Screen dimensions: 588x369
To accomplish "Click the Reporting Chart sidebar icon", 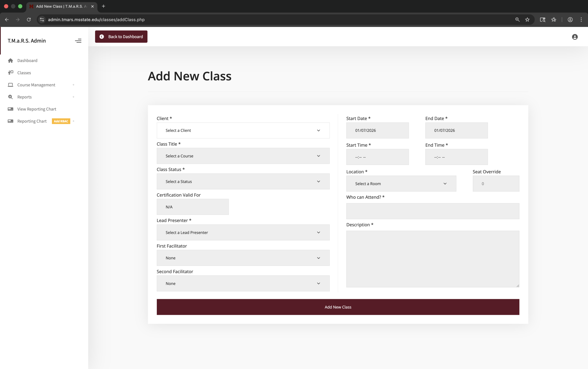I will point(11,121).
